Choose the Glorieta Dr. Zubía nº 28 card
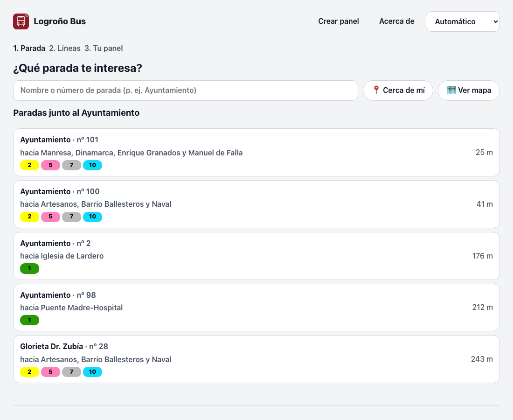The image size is (513, 420). point(256,359)
